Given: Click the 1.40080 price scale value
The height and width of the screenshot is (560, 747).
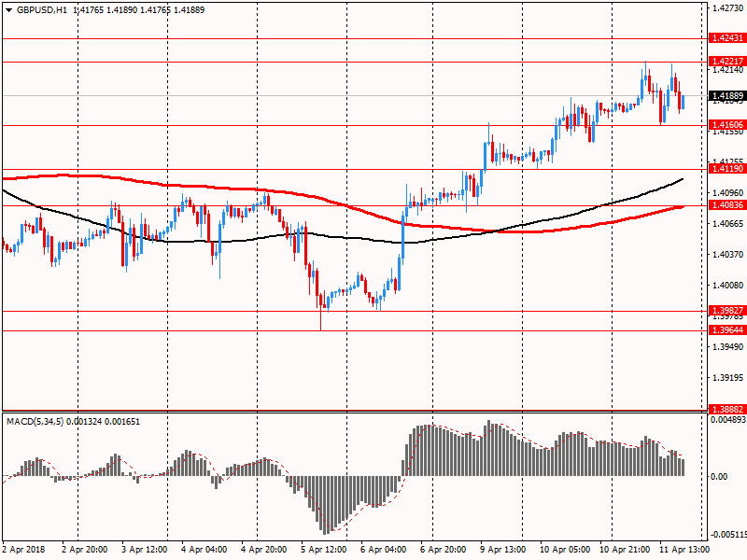Looking at the screenshot, I should (x=727, y=286).
